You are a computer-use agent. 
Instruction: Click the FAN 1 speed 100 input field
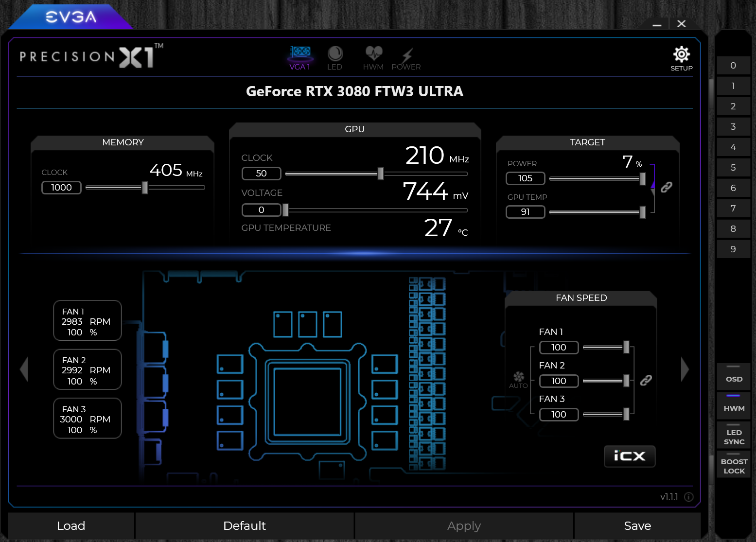click(x=559, y=348)
